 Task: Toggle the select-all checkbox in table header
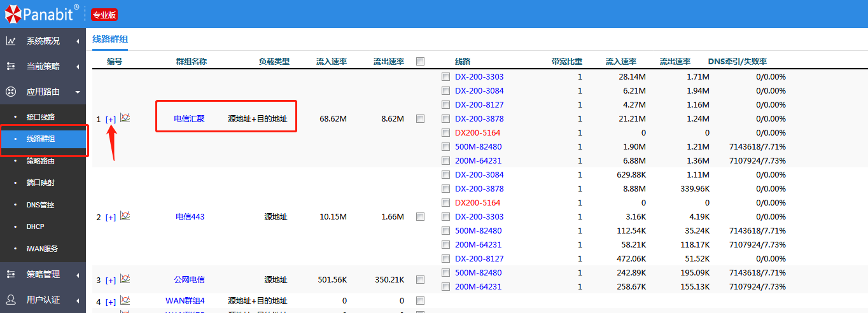coord(420,62)
